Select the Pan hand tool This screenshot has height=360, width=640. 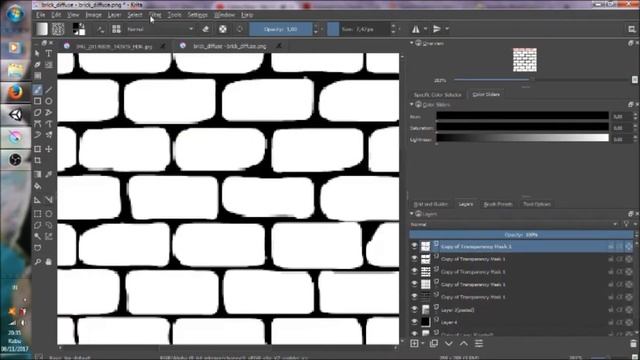tap(49, 262)
